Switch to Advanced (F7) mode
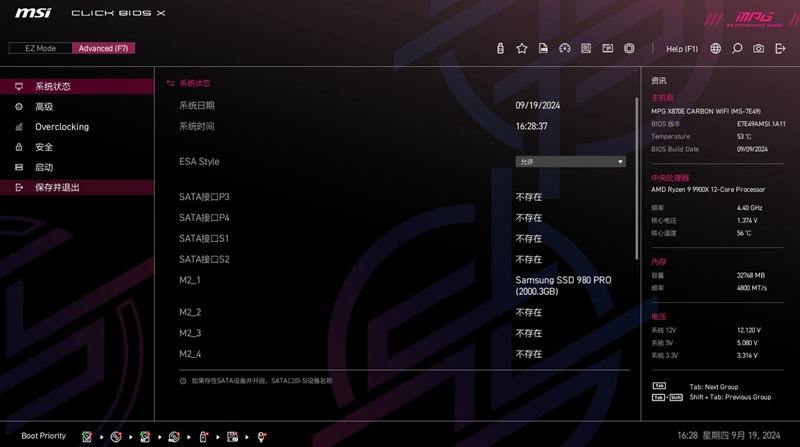This screenshot has width=800, height=447. [x=104, y=48]
